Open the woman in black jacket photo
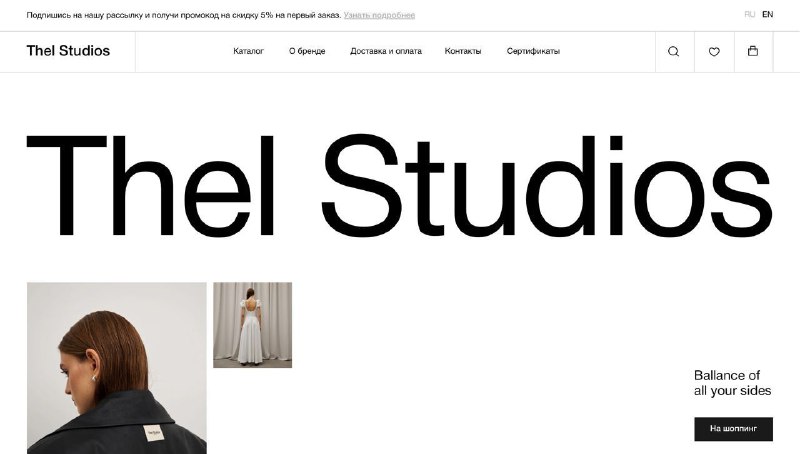The width and height of the screenshot is (800, 454). click(117, 368)
